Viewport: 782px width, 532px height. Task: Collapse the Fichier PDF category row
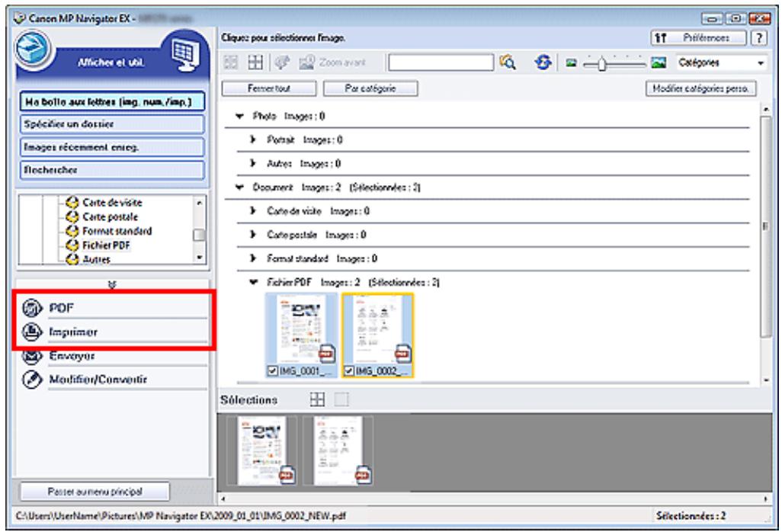(254, 282)
